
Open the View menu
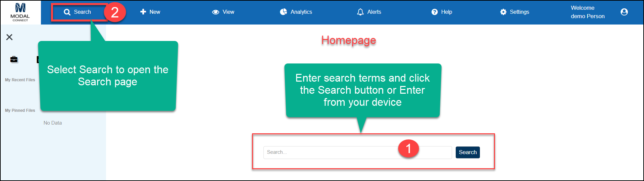point(223,12)
